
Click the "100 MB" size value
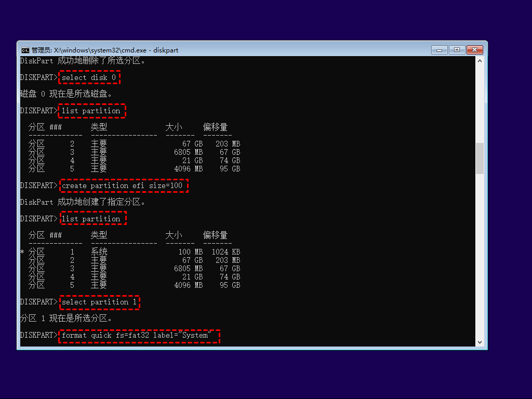point(190,252)
